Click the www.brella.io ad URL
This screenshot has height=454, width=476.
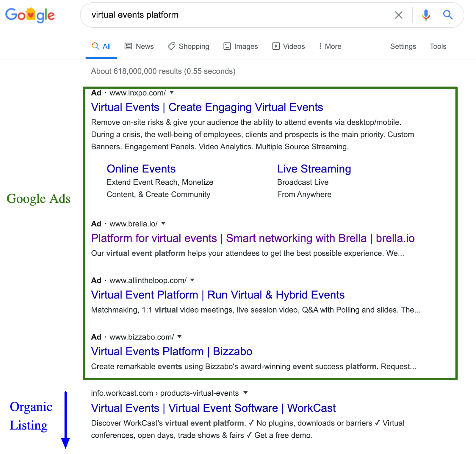[134, 224]
